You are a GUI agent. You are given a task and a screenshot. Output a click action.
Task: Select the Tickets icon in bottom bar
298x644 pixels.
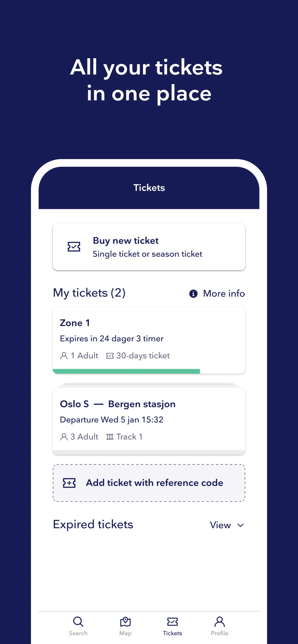(172, 621)
